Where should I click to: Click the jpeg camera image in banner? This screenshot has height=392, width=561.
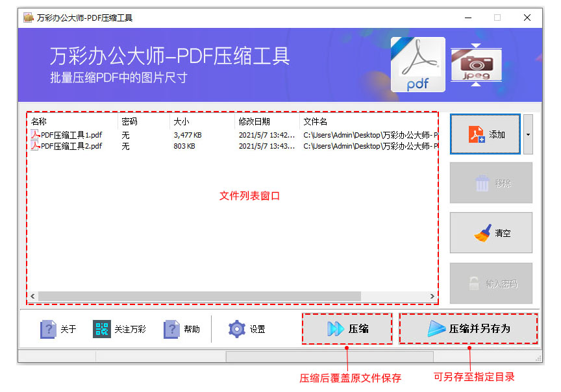point(476,65)
